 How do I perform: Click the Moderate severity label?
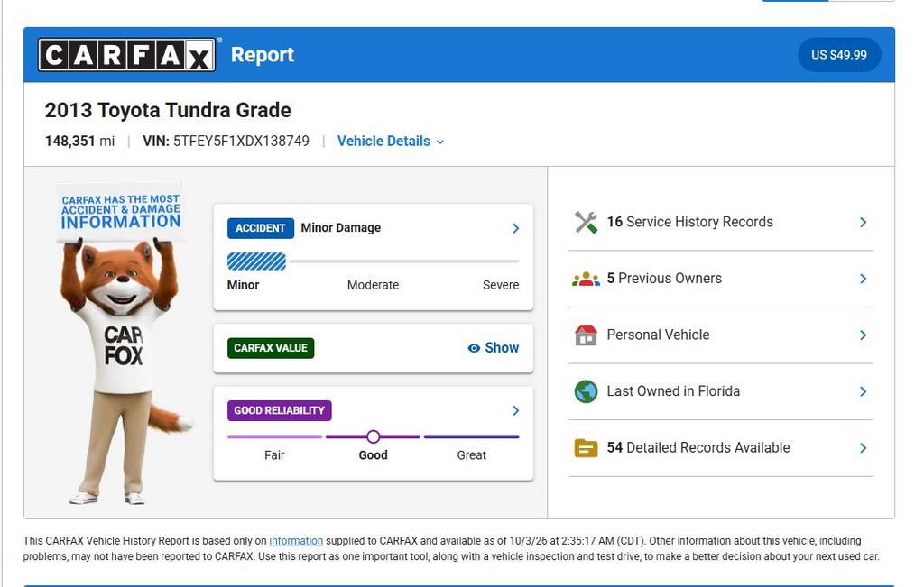click(x=373, y=285)
